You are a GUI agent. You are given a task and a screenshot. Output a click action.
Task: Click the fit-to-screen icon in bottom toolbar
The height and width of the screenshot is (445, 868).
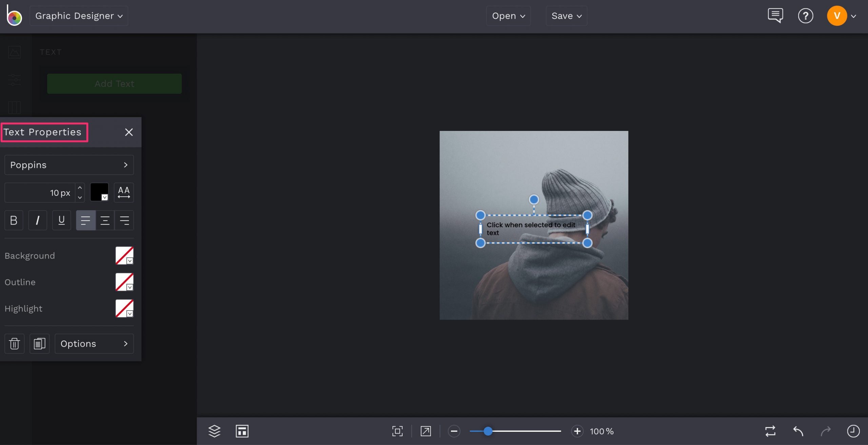tap(397, 431)
